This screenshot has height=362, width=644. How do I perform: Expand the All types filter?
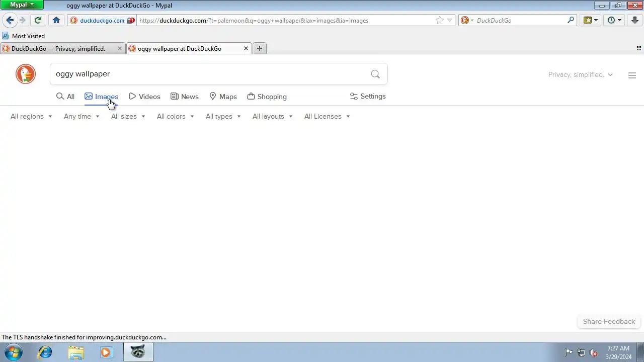click(223, 116)
